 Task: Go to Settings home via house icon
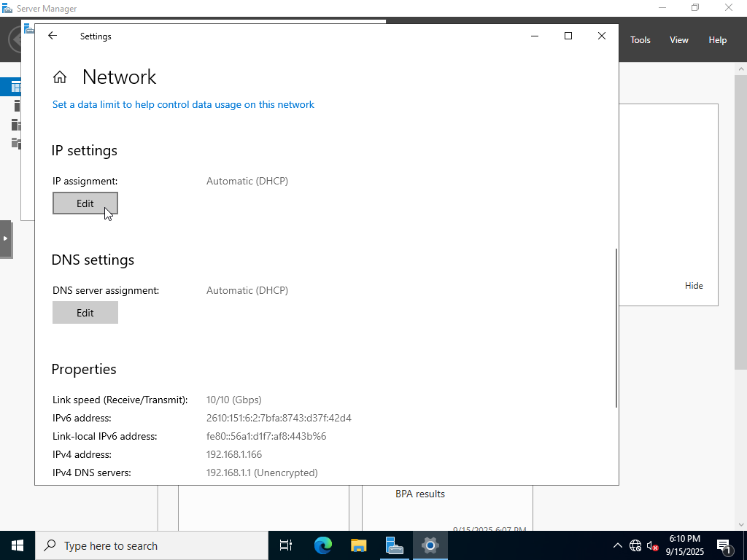(x=60, y=77)
